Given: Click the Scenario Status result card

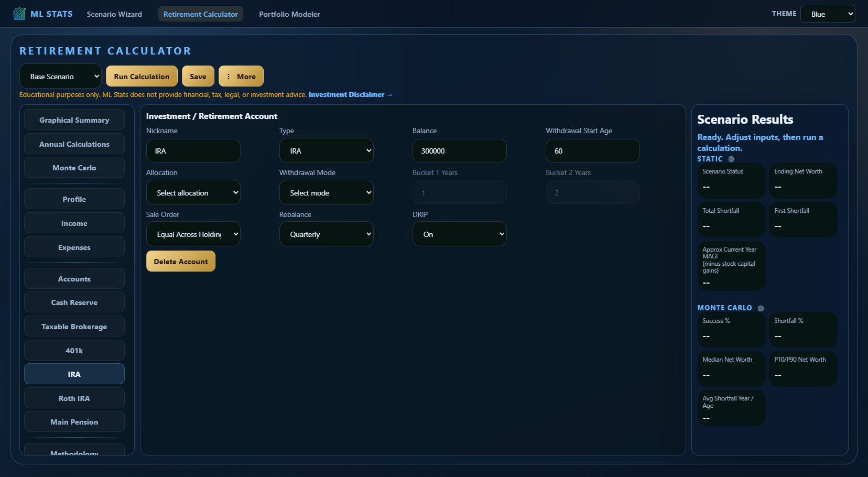Looking at the screenshot, I should (731, 181).
